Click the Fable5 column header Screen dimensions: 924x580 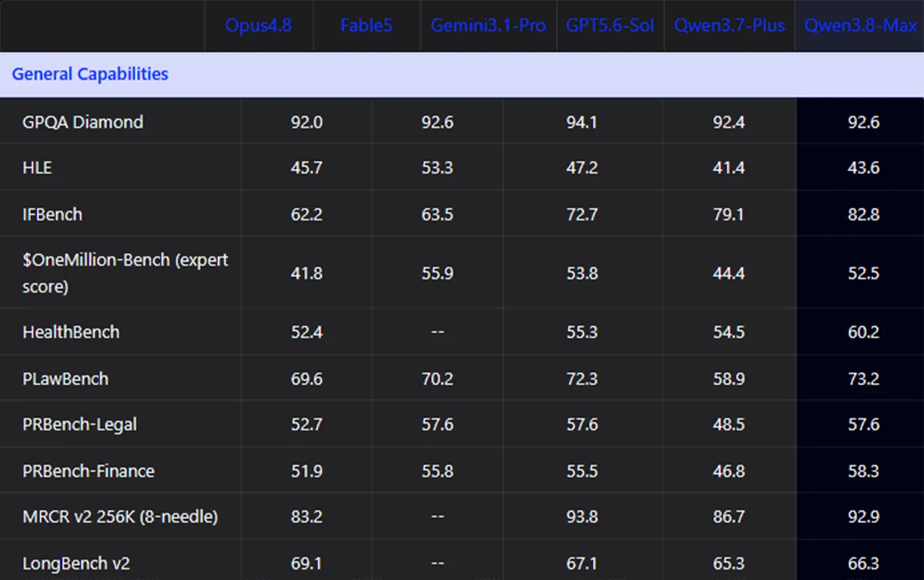(367, 25)
